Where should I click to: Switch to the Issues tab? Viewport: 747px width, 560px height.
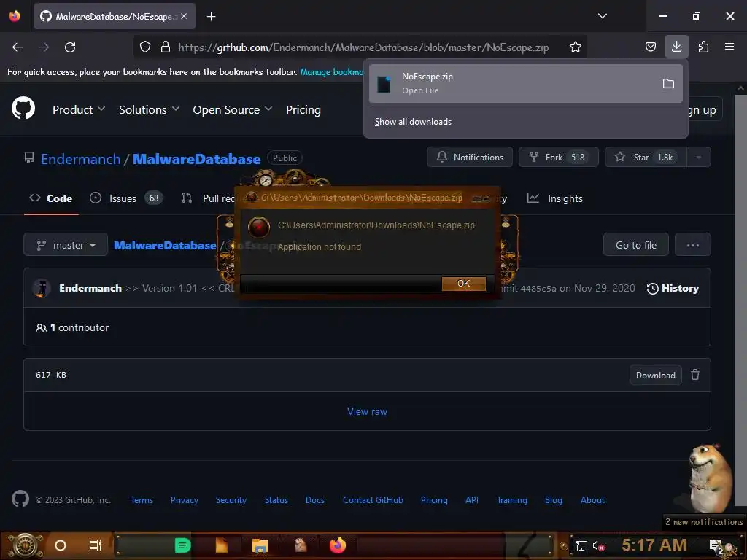[x=125, y=198]
